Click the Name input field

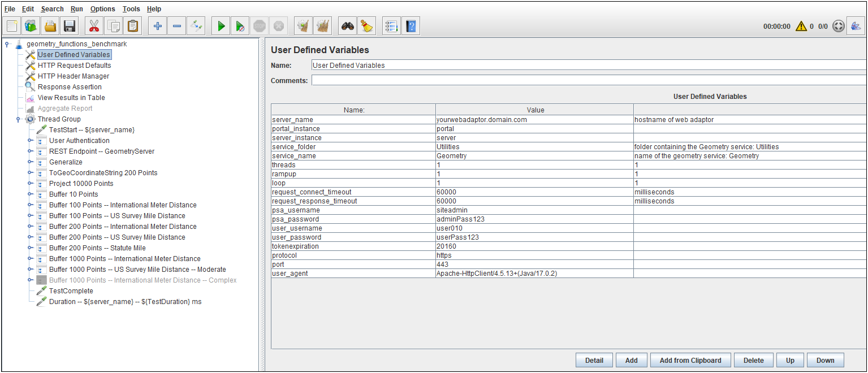[x=589, y=66]
